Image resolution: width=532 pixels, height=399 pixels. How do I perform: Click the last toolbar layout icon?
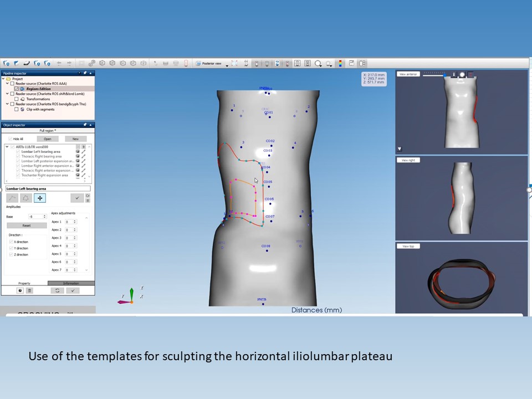pyautogui.click(x=362, y=63)
